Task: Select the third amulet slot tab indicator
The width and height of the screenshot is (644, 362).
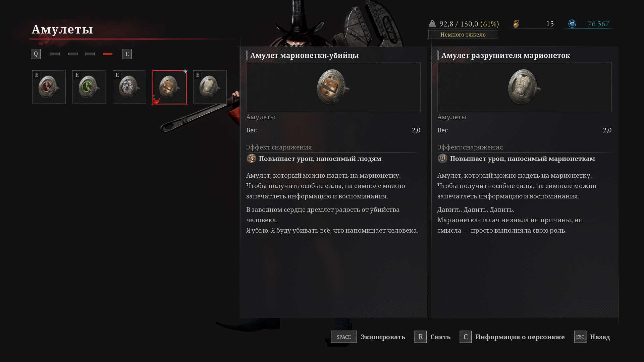Action: click(90, 54)
